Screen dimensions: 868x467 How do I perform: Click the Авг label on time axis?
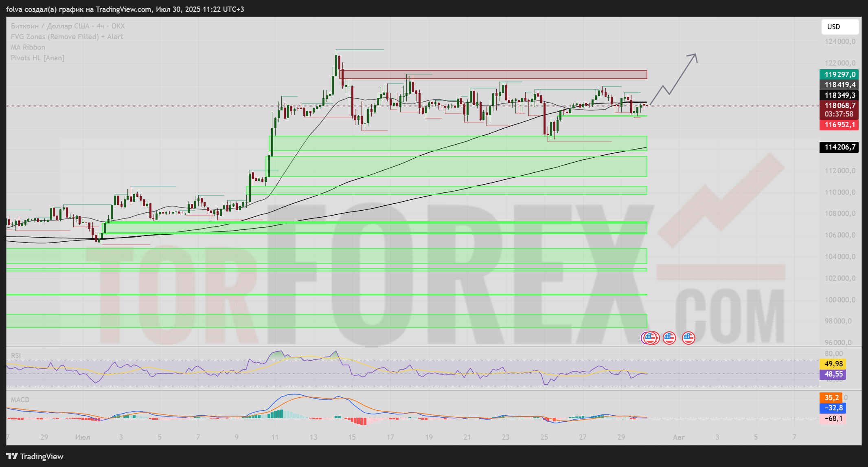(679, 437)
